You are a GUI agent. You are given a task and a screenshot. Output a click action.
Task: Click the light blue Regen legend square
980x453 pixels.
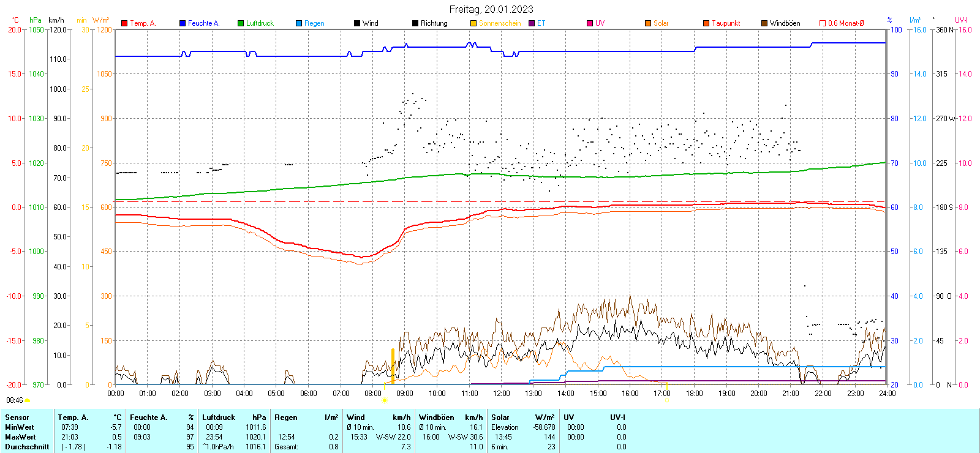click(x=299, y=23)
